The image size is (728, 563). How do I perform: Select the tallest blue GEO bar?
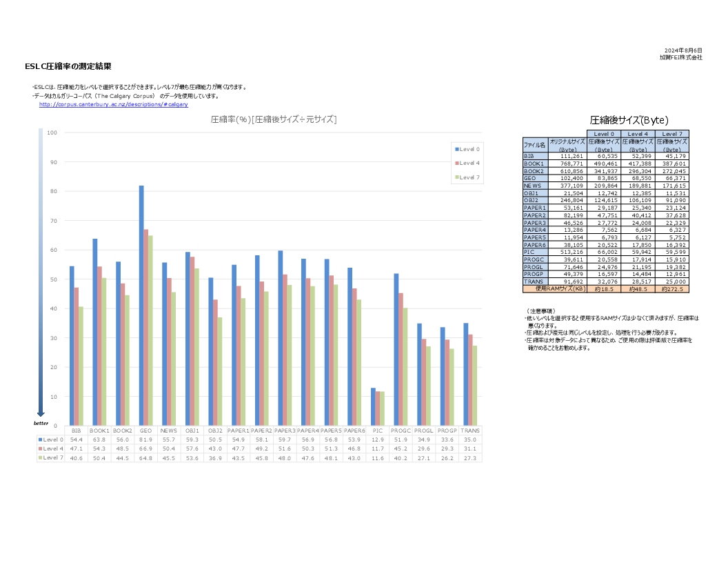[x=141, y=305]
